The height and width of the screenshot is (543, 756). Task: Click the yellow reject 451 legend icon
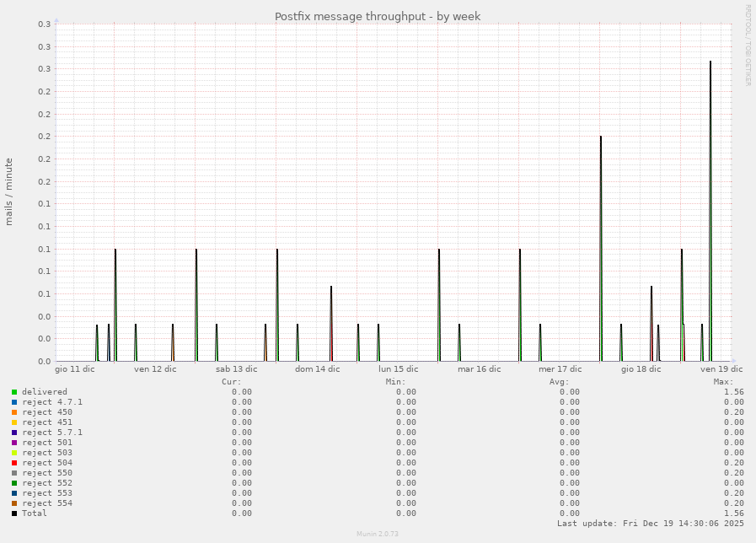[13, 422]
